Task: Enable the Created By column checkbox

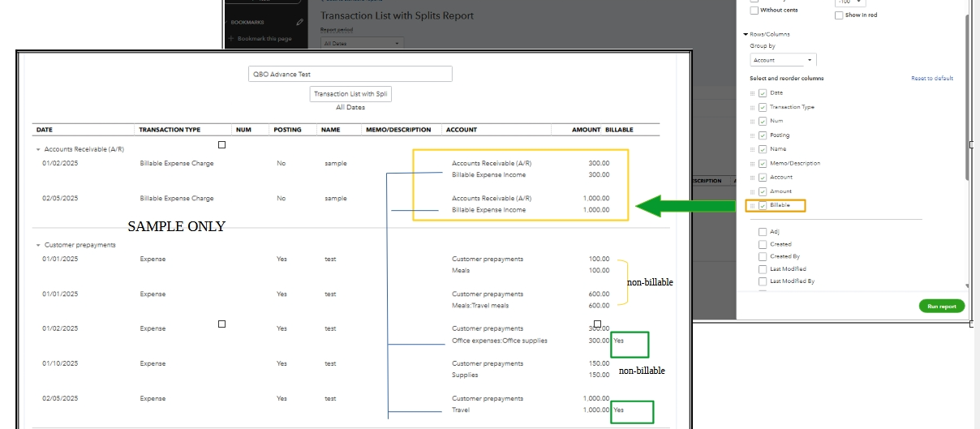Action: pos(763,256)
